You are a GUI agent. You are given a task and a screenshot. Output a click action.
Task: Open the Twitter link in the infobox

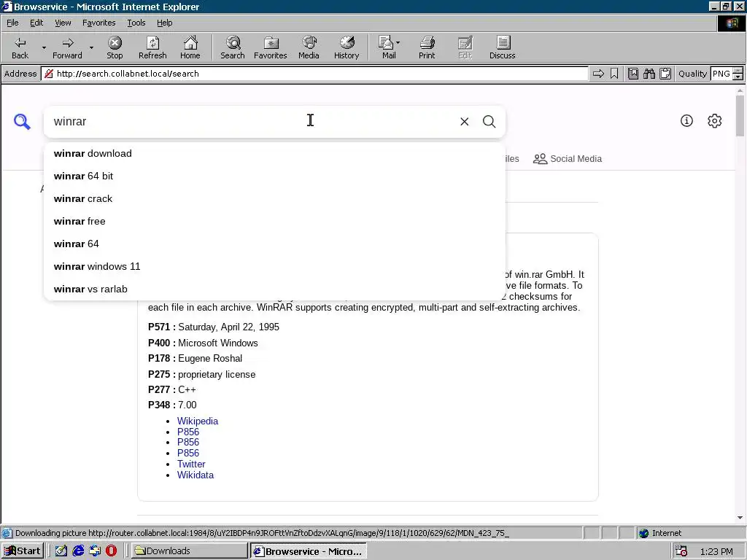(x=191, y=464)
